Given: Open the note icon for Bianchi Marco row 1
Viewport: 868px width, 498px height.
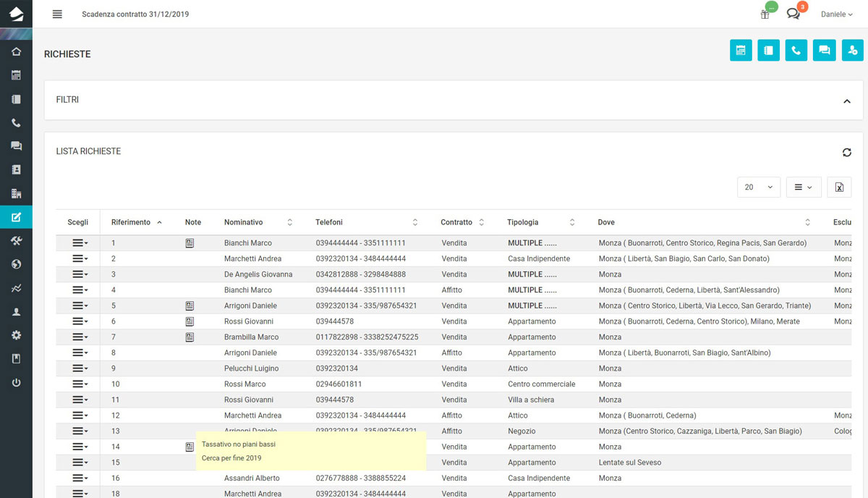Looking at the screenshot, I should point(190,243).
